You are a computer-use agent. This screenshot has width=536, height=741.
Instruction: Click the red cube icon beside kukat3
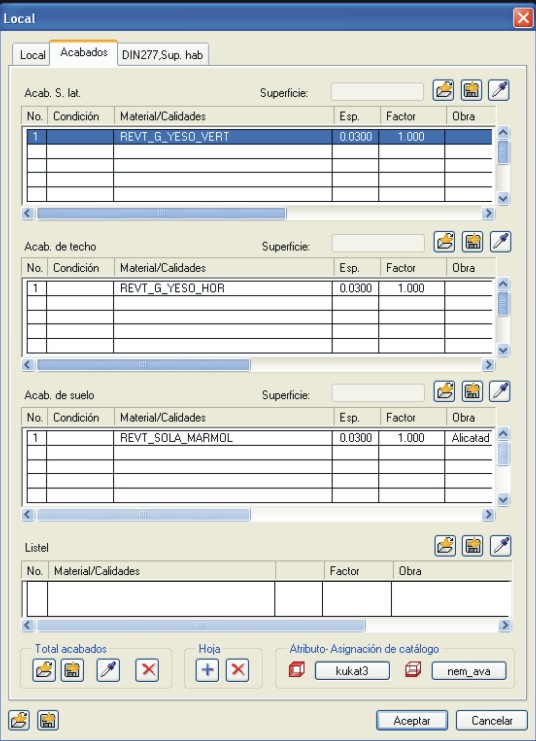[x=297, y=670]
